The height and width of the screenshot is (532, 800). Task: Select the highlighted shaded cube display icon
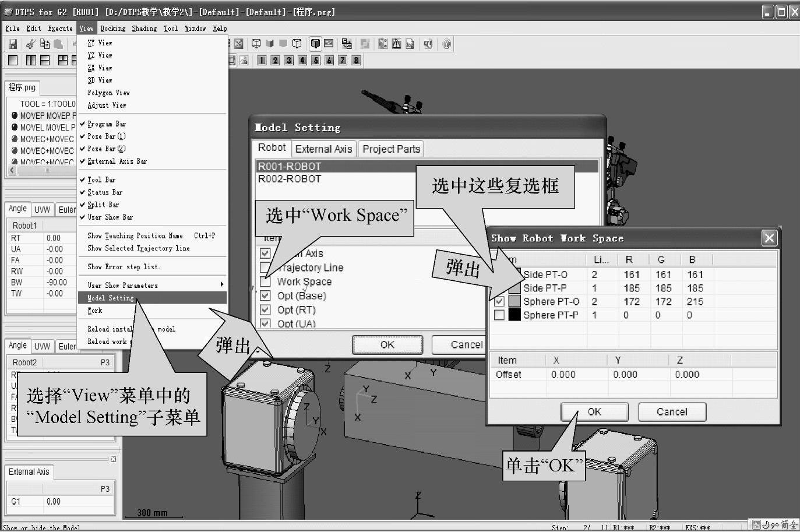pos(315,44)
